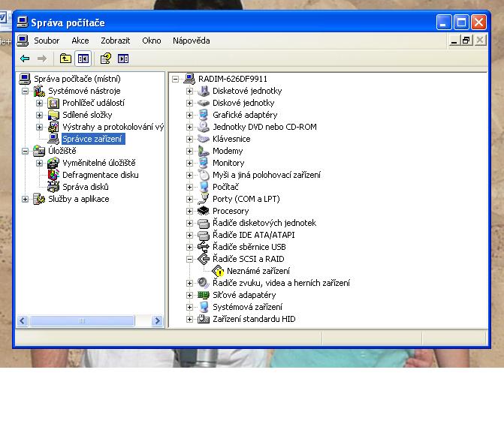The width and height of the screenshot is (504, 433).
Task: Click the Klávesnice keyboard icon
Action: coord(204,139)
